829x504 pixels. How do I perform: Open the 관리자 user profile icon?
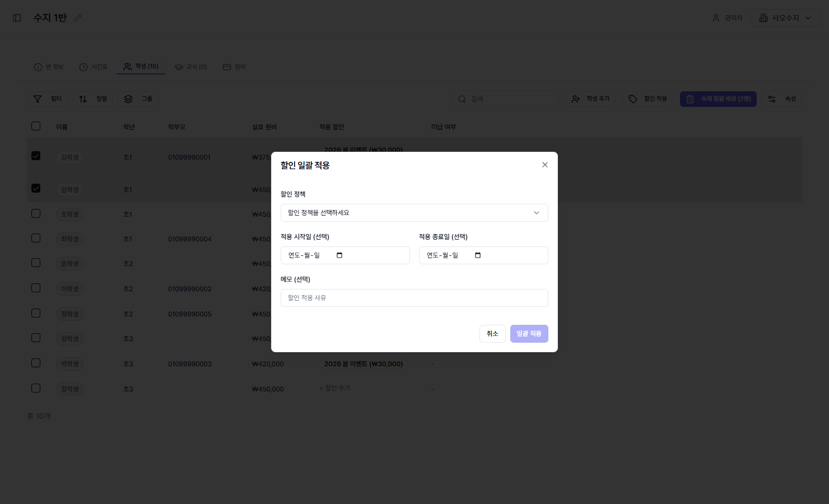pos(716,18)
